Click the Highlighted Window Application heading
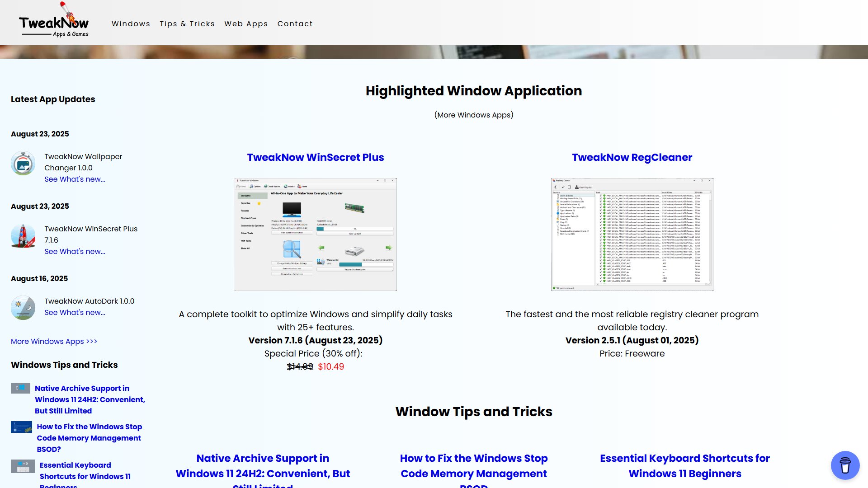This screenshot has height=488, width=868. (473, 91)
